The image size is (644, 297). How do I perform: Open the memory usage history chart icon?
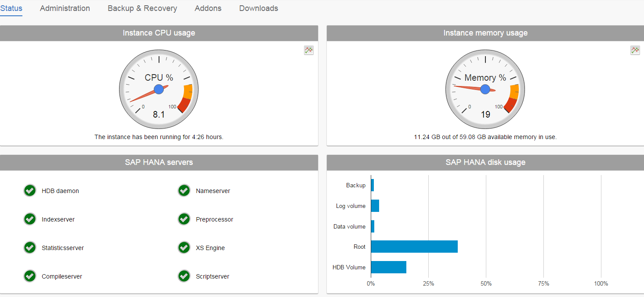point(635,50)
